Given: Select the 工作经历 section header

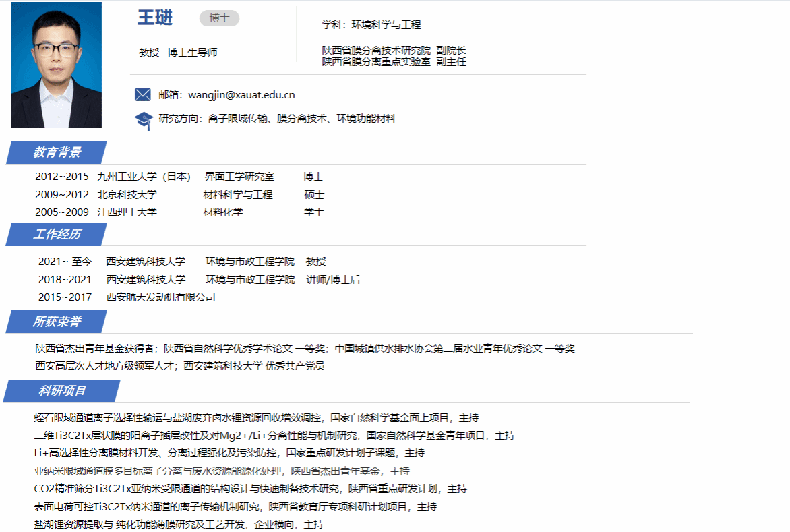Looking at the screenshot, I should click(57, 235).
